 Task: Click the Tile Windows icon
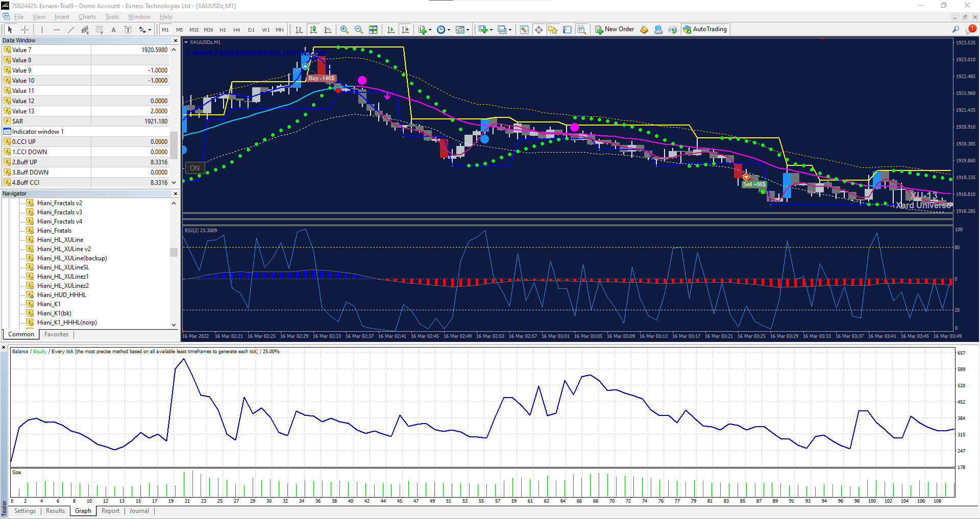click(x=374, y=30)
